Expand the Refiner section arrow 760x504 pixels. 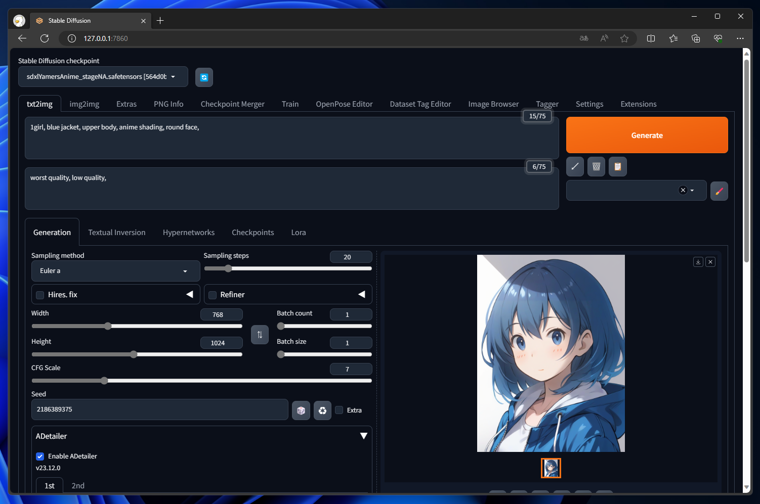[x=362, y=294]
